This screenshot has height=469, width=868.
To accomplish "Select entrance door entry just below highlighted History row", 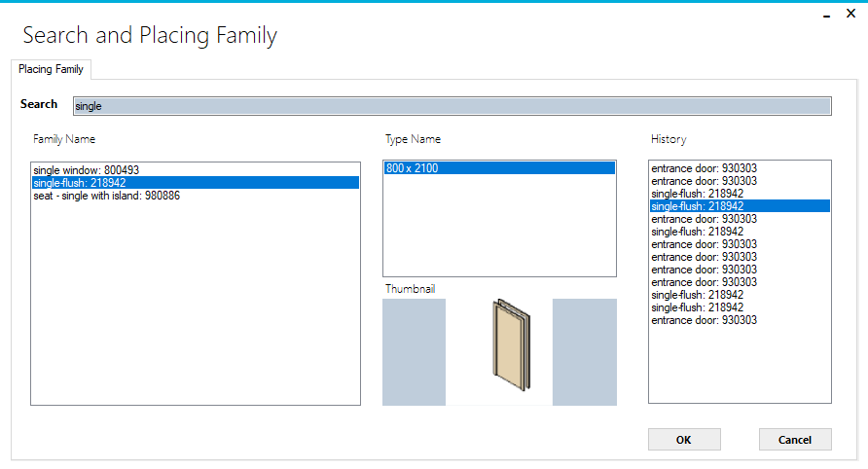I will [x=705, y=219].
